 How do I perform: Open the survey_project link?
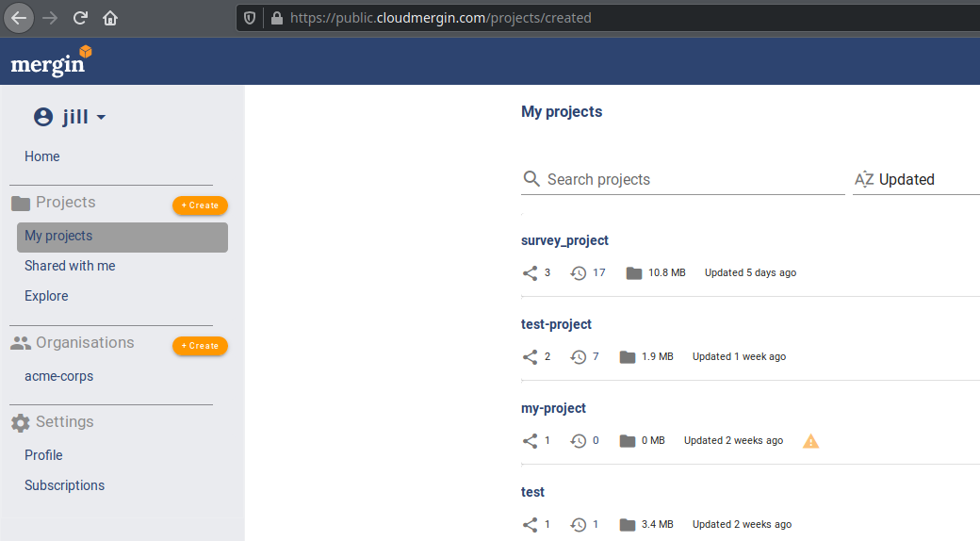tap(564, 240)
